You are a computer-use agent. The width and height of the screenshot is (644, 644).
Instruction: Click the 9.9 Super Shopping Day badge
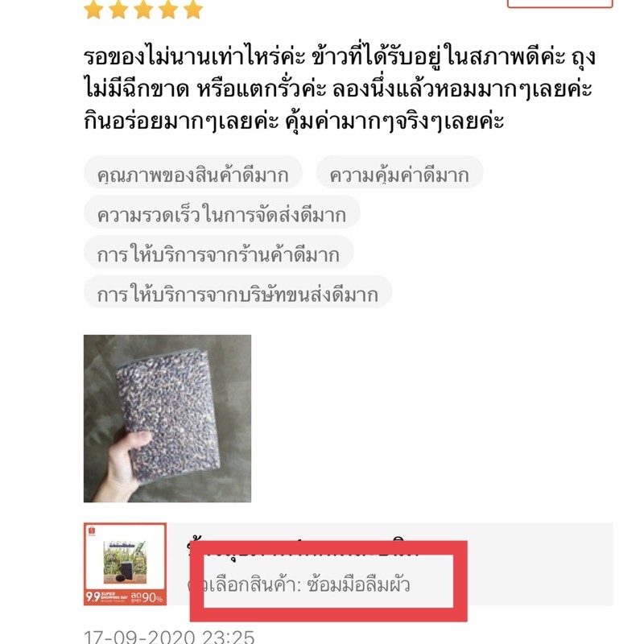(x=125, y=597)
